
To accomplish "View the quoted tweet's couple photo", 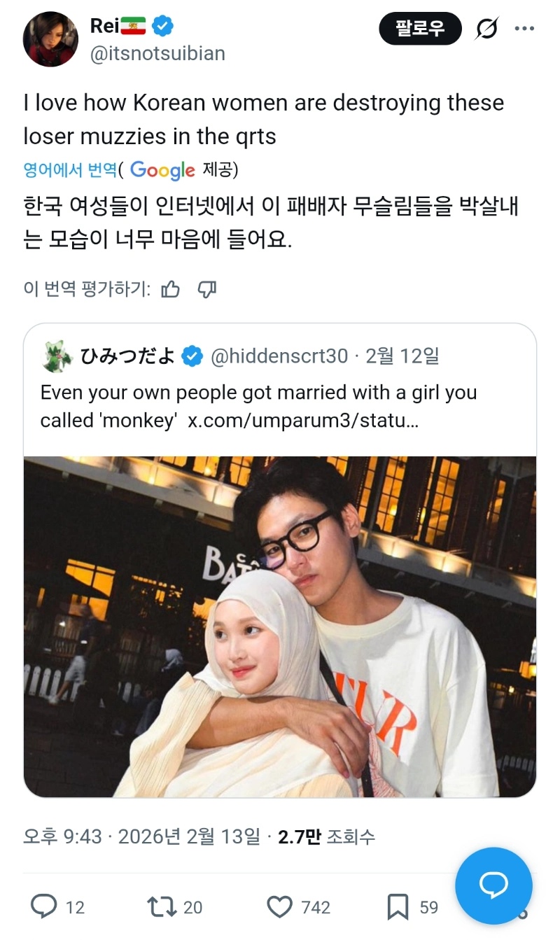I will (x=280, y=626).
